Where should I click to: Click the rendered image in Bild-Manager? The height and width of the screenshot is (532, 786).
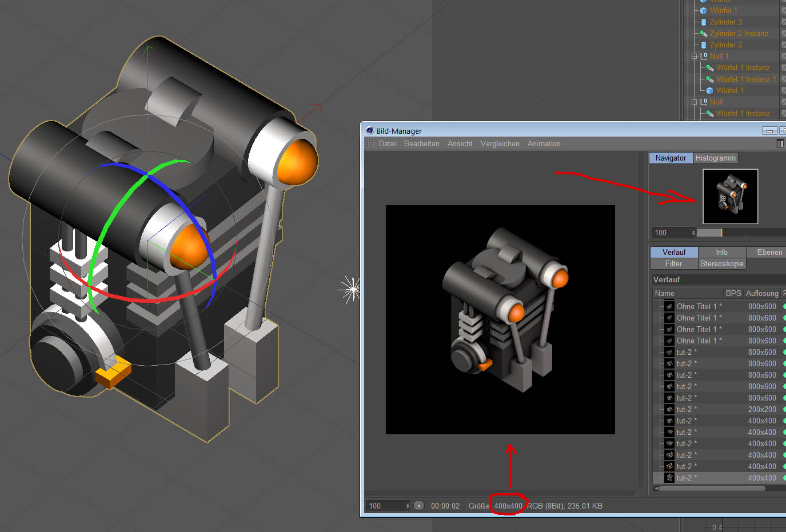point(500,319)
